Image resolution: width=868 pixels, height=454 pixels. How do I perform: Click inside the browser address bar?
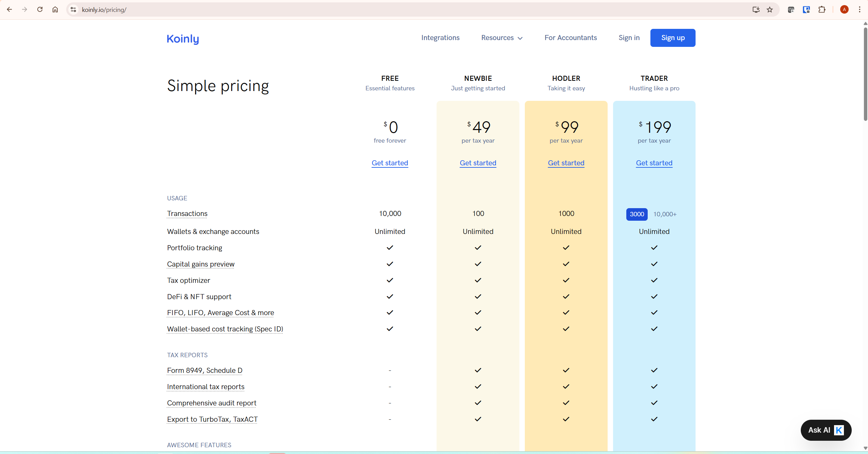coord(238,10)
